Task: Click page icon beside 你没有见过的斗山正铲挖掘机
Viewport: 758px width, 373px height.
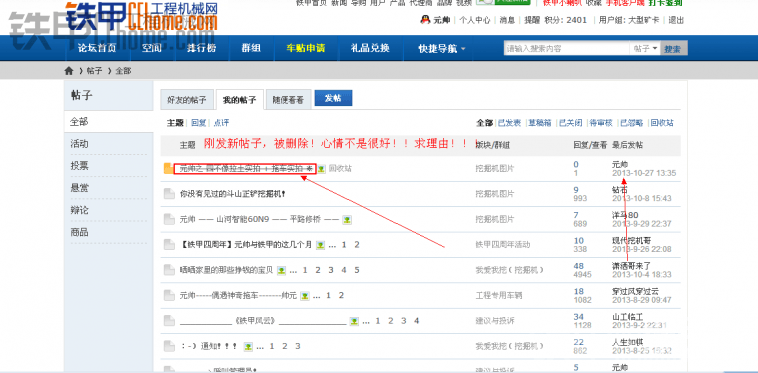Action: pyautogui.click(x=169, y=194)
